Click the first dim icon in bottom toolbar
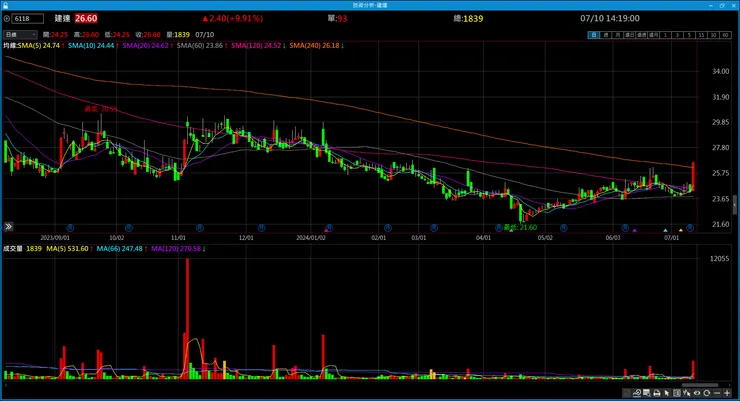The height and width of the screenshot is (401, 740). (x=627, y=393)
